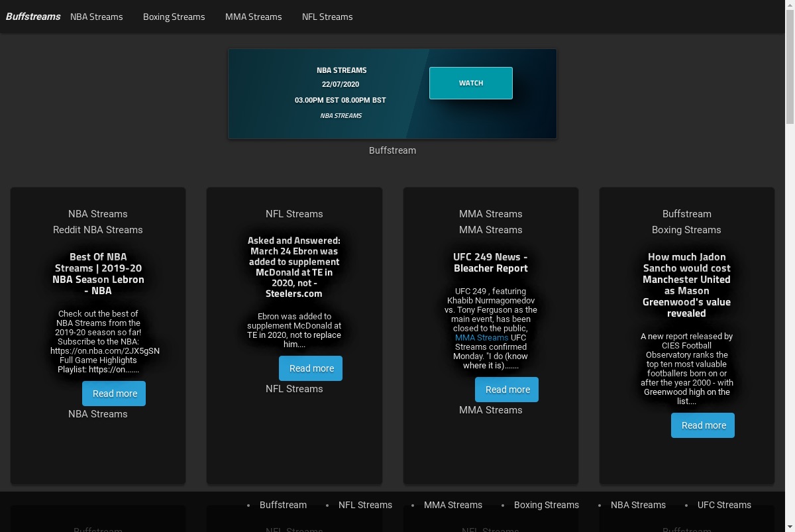Viewport: 795px width, 532px height.
Task: Click Buffstream in bottom footer bar
Action: coord(284,505)
